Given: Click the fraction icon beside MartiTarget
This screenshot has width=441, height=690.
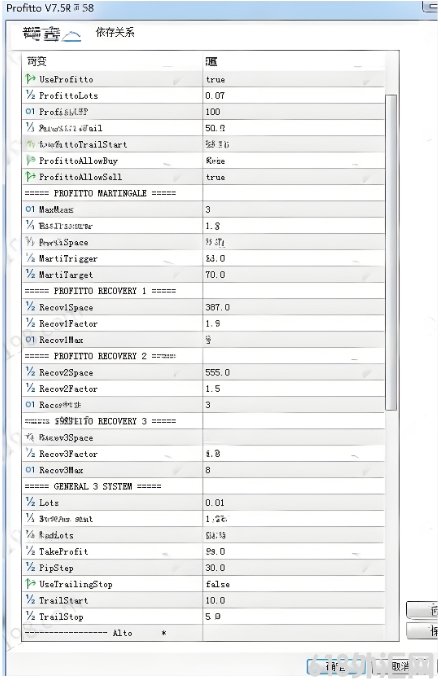Looking at the screenshot, I should pos(30,275).
